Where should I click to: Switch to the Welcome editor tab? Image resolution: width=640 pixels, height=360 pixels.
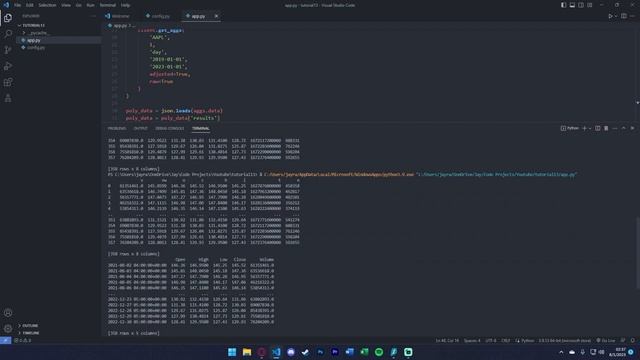pos(118,16)
